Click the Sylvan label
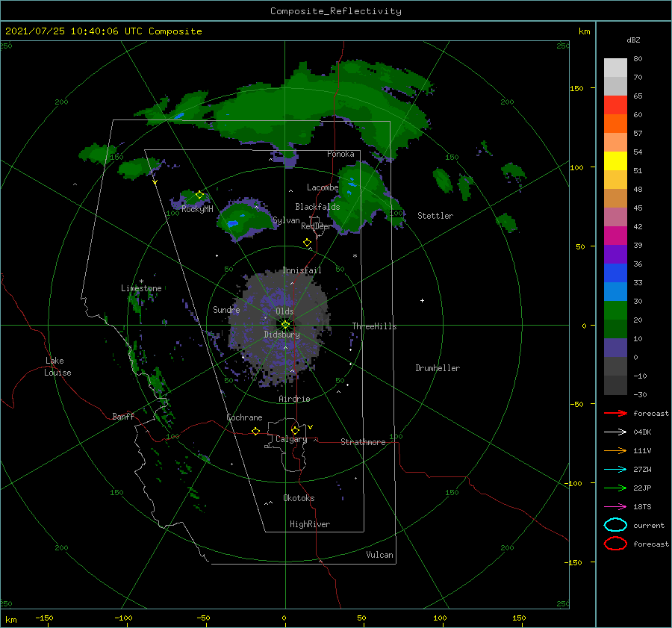 click(x=286, y=220)
